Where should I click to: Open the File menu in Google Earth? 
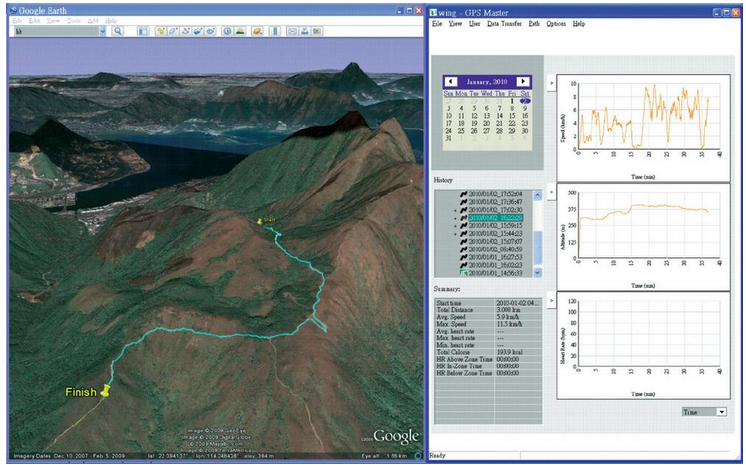pos(17,21)
